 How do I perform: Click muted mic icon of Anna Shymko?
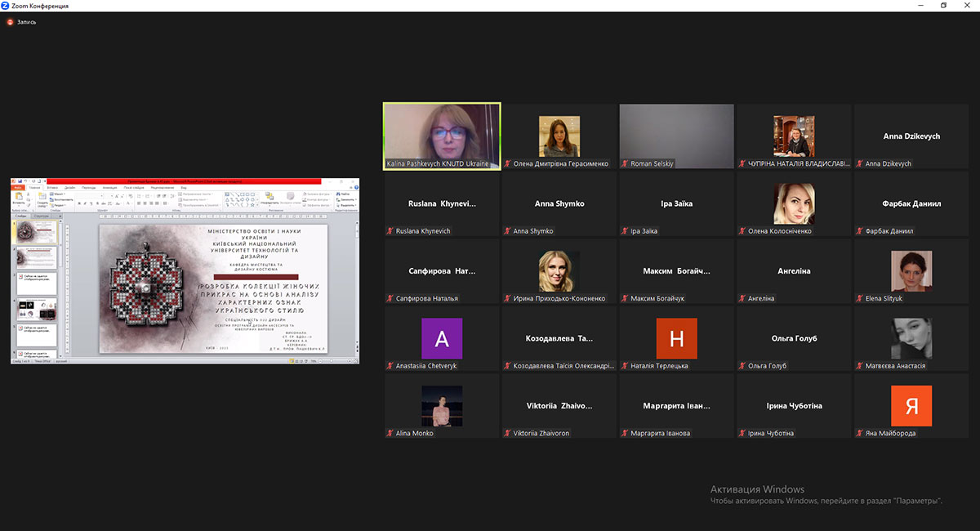pos(507,231)
